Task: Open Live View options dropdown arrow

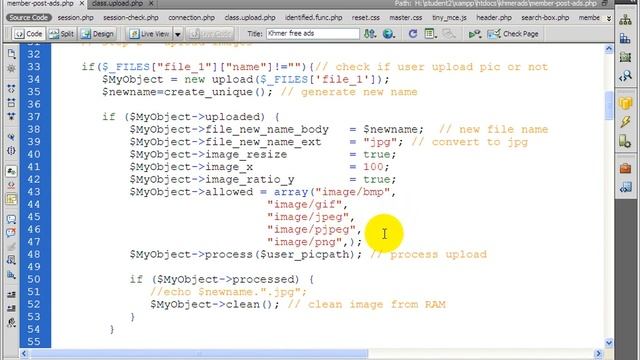Action: click(178, 34)
